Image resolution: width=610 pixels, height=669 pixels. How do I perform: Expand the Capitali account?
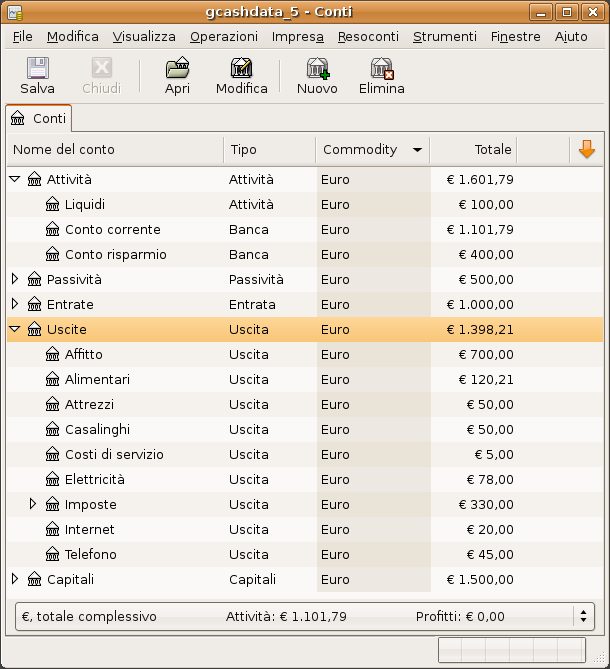15,579
